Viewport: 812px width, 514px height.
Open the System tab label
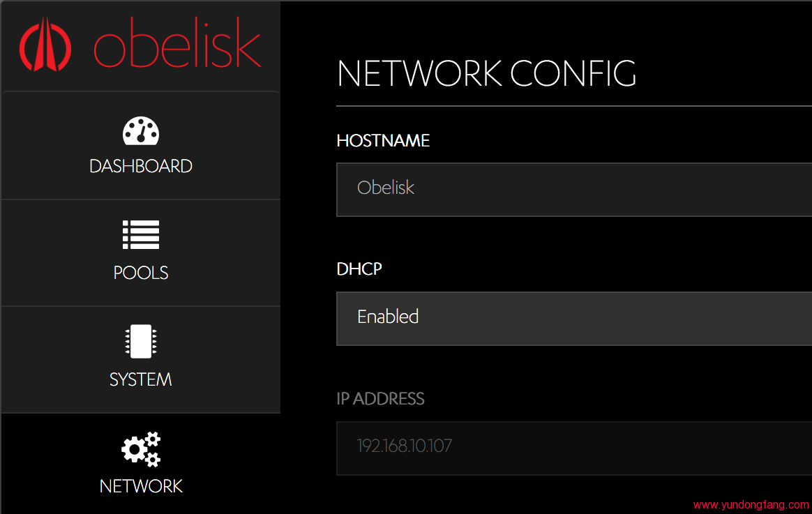point(141,379)
